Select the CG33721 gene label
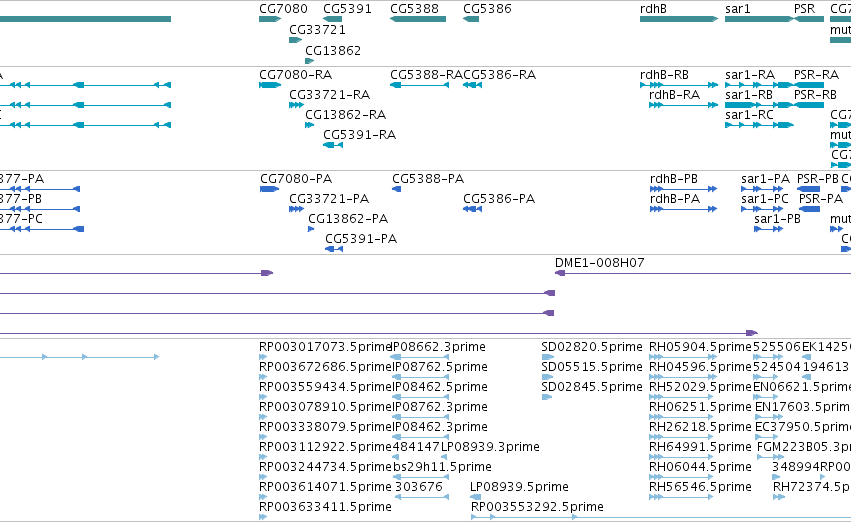This screenshot has width=851, height=522. (x=317, y=30)
